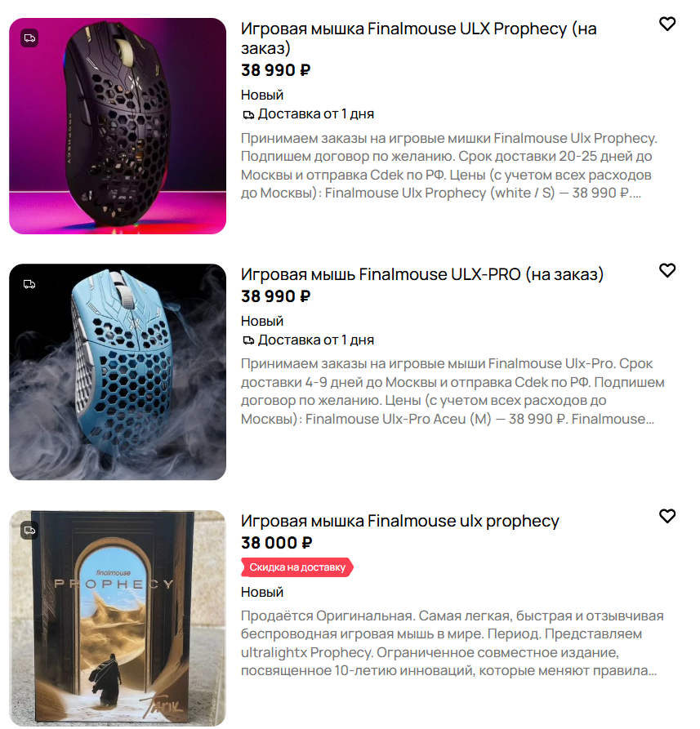Favorite the Finalmouse ULX Prophecy (на заказ) listing
700x729 pixels.
(667, 24)
